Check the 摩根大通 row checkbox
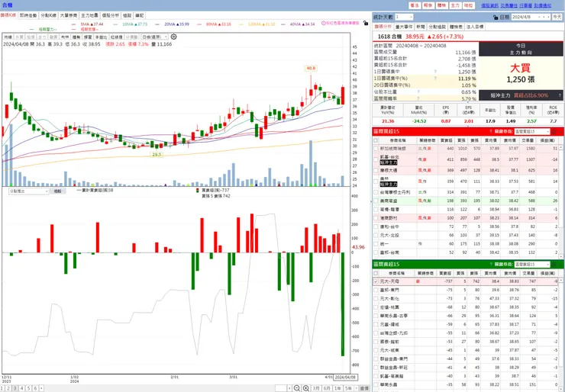The height and width of the screenshot is (392, 565). click(x=376, y=170)
